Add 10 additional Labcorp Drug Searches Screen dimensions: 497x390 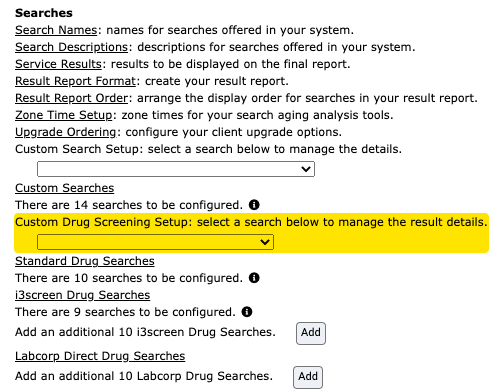[x=308, y=377]
